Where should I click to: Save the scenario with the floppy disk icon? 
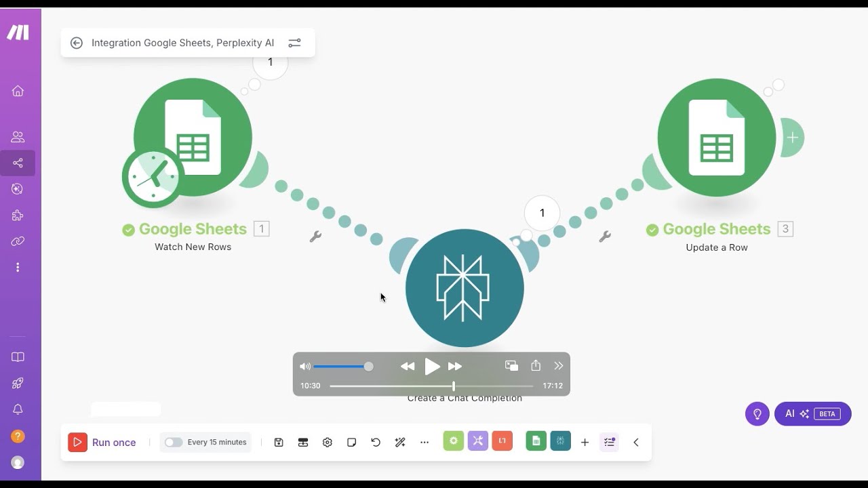pos(279,443)
